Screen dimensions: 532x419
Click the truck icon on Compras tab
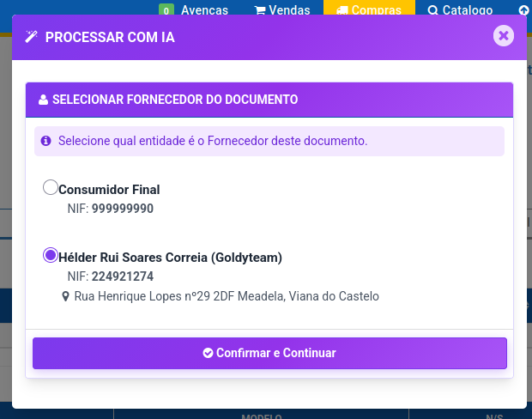[x=342, y=10]
